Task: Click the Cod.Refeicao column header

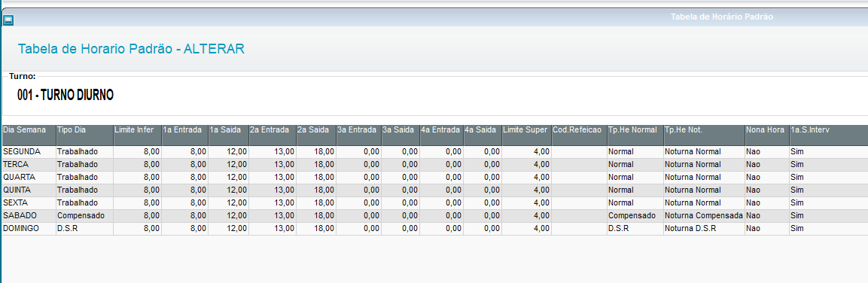Action: click(579, 135)
